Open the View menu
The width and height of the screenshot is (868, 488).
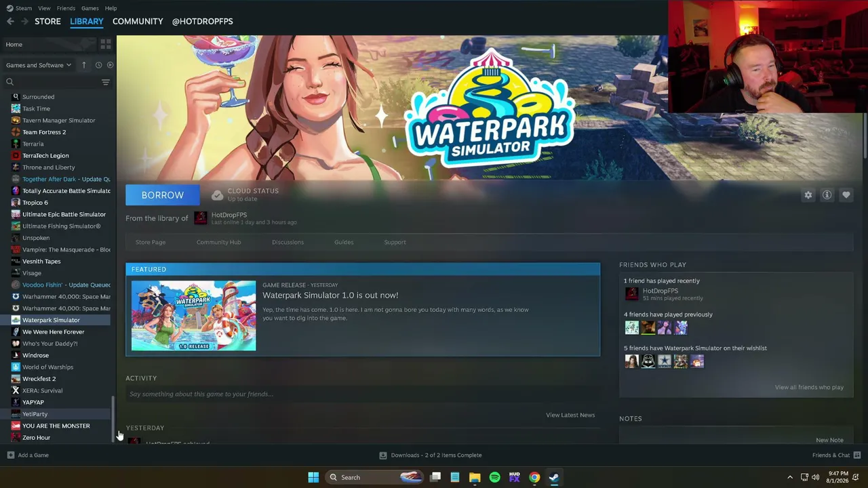click(44, 8)
